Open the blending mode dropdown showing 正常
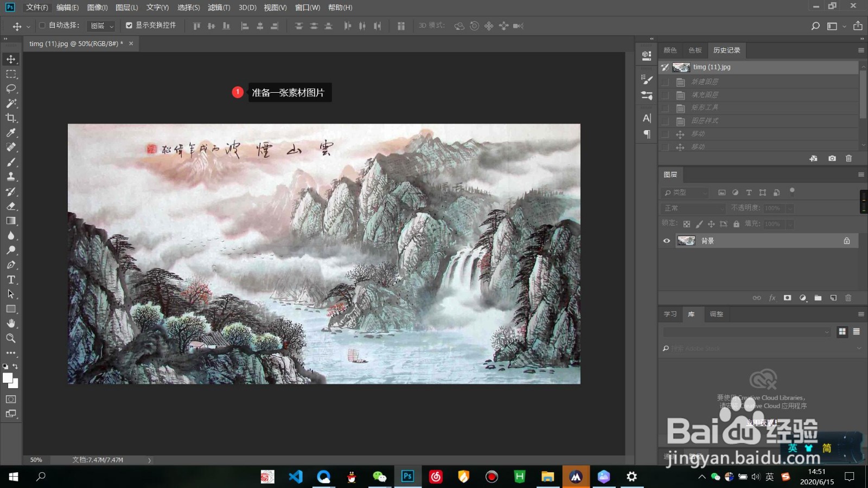The height and width of the screenshot is (488, 868). 693,208
